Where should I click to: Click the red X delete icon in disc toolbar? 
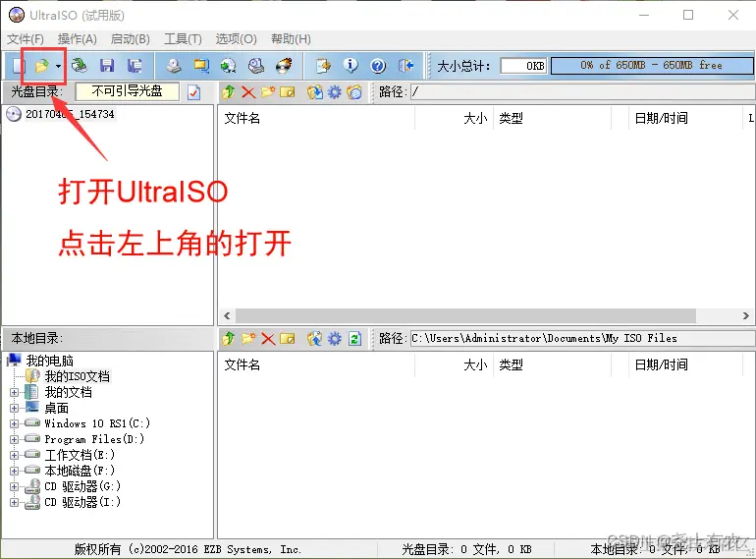pos(248,91)
